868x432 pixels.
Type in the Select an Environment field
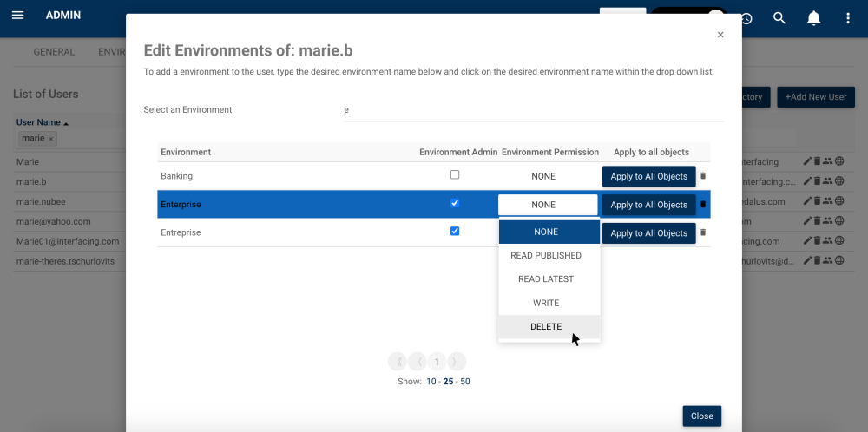tap(533, 110)
